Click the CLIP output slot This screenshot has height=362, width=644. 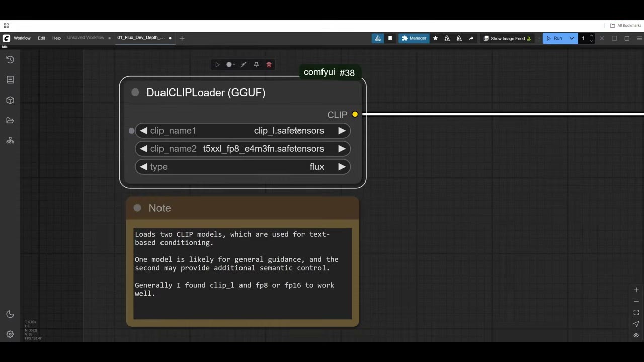[355, 115]
